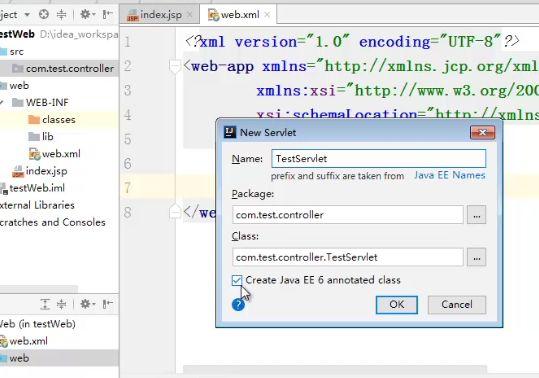This screenshot has width=539, height=378.
Task: Open the Project view dropdown arrow
Action: tap(27, 14)
